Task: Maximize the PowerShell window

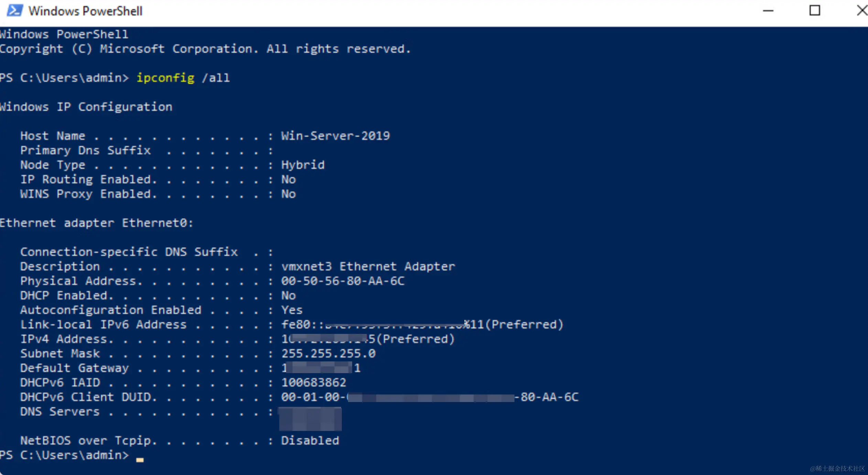Action: point(814,11)
